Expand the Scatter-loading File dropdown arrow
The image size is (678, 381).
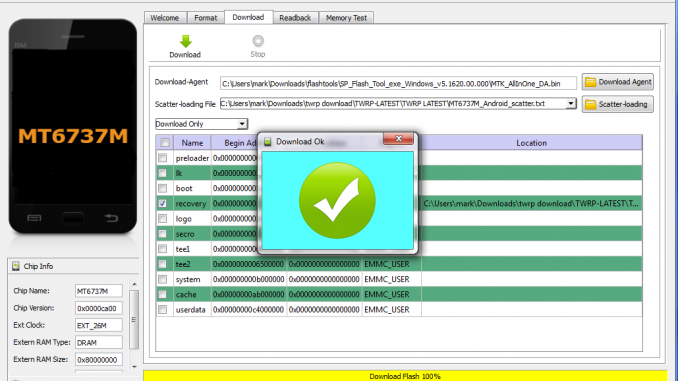(x=571, y=104)
